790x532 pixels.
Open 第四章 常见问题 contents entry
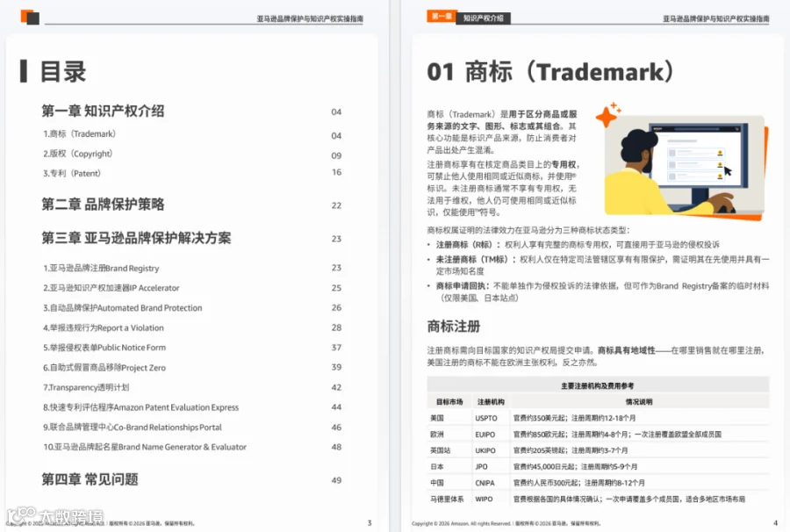90,479
